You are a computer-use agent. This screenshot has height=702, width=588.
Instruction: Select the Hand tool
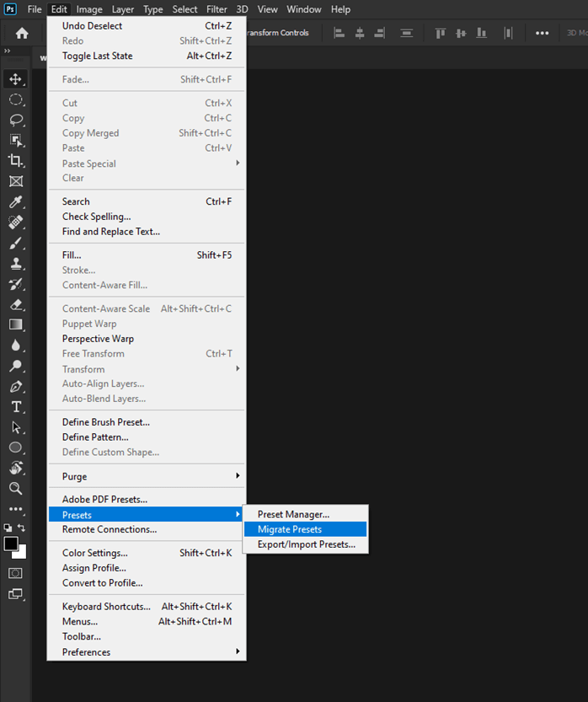[x=16, y=468]
